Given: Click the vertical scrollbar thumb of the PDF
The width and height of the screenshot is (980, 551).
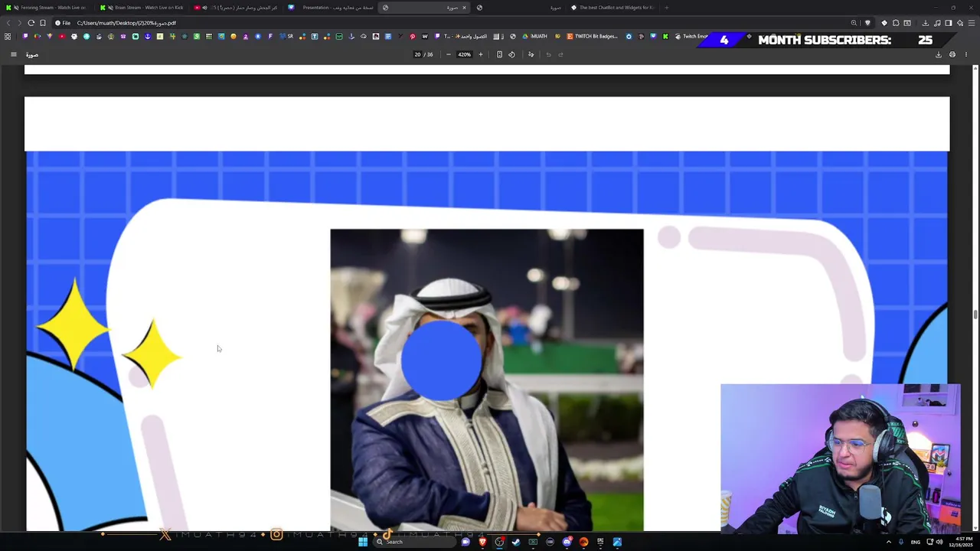Looking at the screenshot, I should (975, 315).
